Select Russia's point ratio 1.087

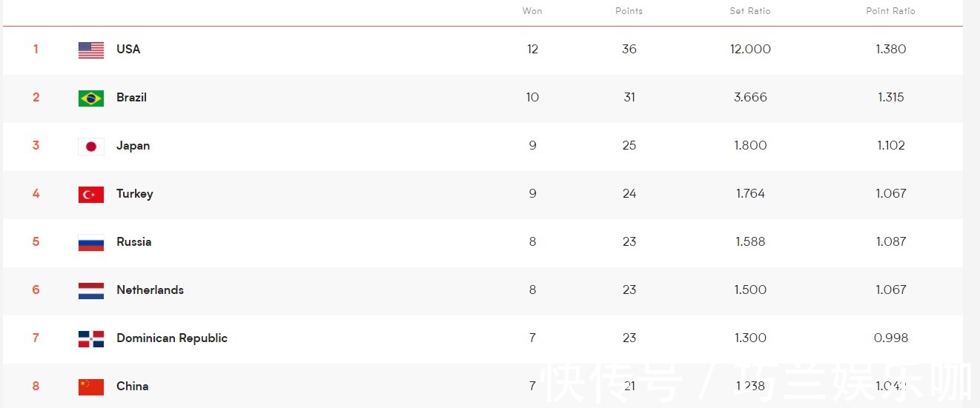(x=891, y=241)
